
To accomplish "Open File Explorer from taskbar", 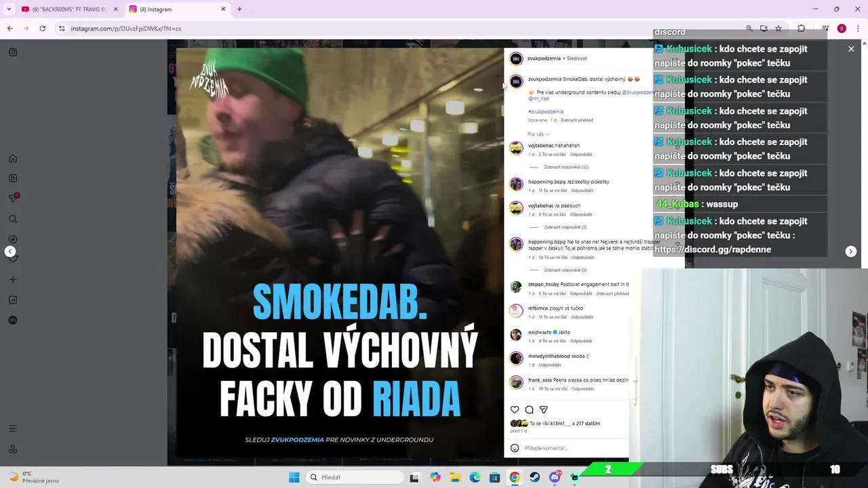I will (455, 477).
